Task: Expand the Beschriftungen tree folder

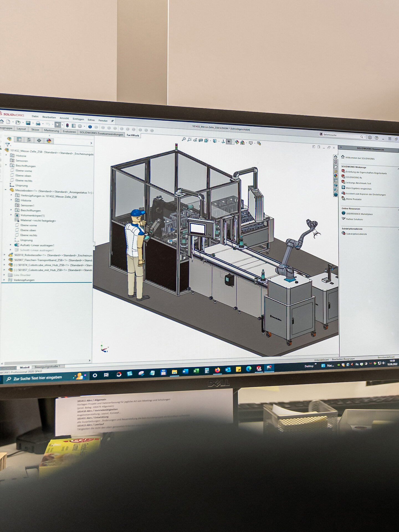Action: (x=7, y=165)
